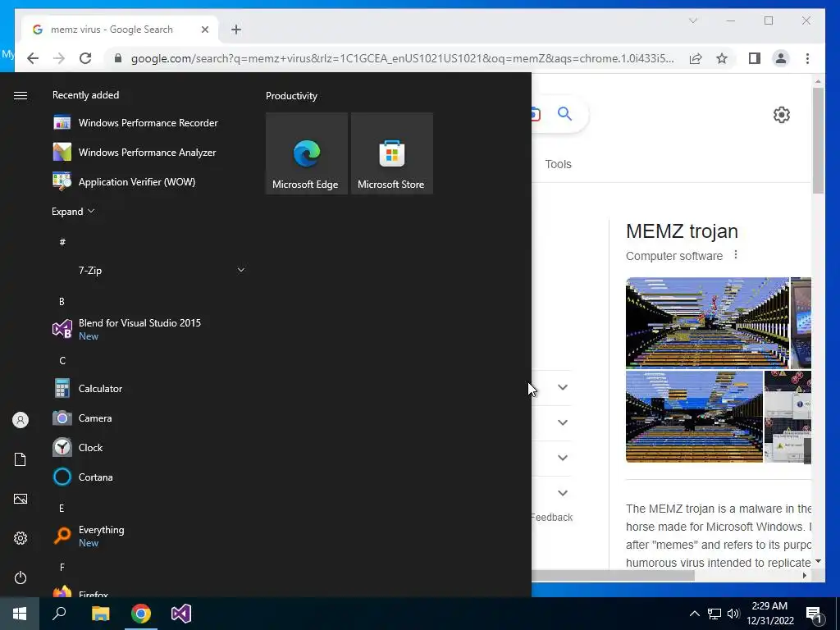Viewport: 840px width, 630px height.
Task: Click the Chrome address bar URL
Action: pyautogui.click(x=402, y=58)
